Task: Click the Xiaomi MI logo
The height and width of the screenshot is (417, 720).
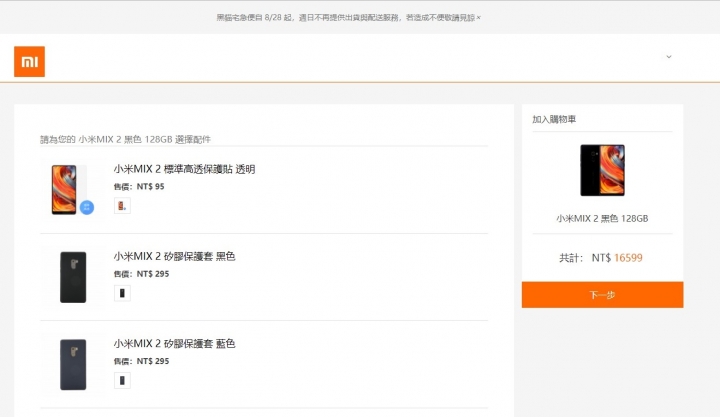Action: tap(29, 62)
